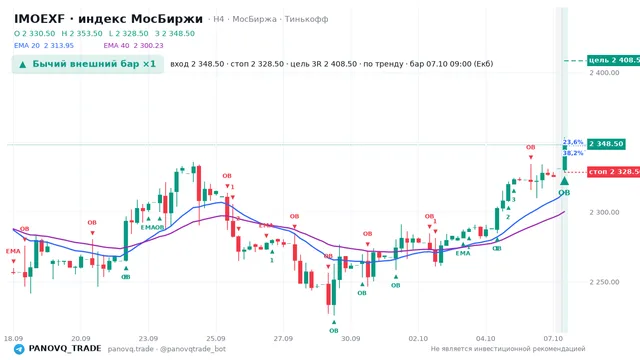Screen dimensions: 640x360
Task: Select the EMA 20 2 313.95 legend entry
Action: 44,46
